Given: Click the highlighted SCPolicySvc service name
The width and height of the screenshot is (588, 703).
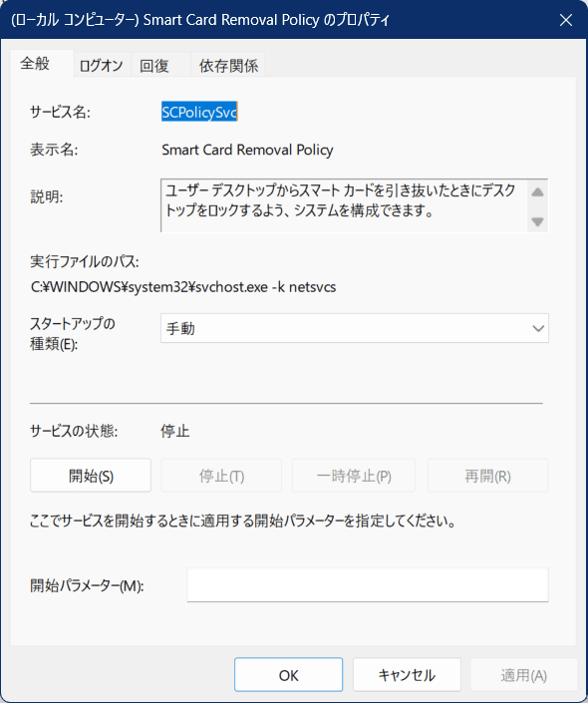Looking at the screenshot, I should (x=199, y=112).
